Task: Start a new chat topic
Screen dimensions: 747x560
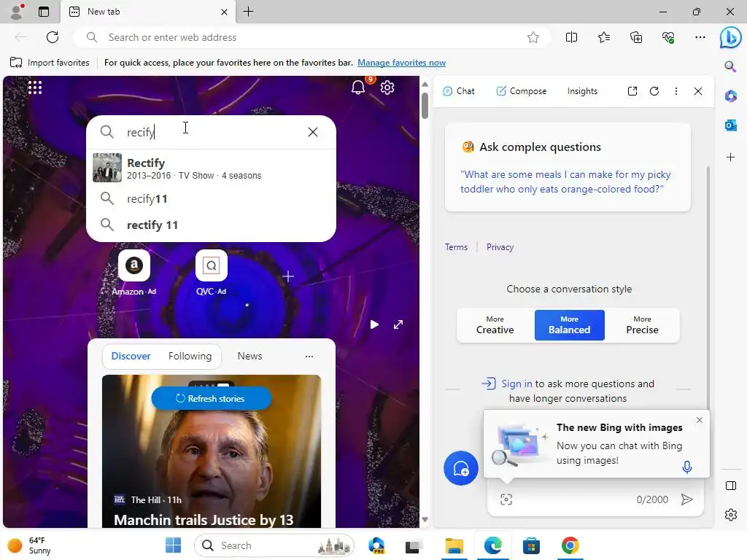Action: (461, 468)
